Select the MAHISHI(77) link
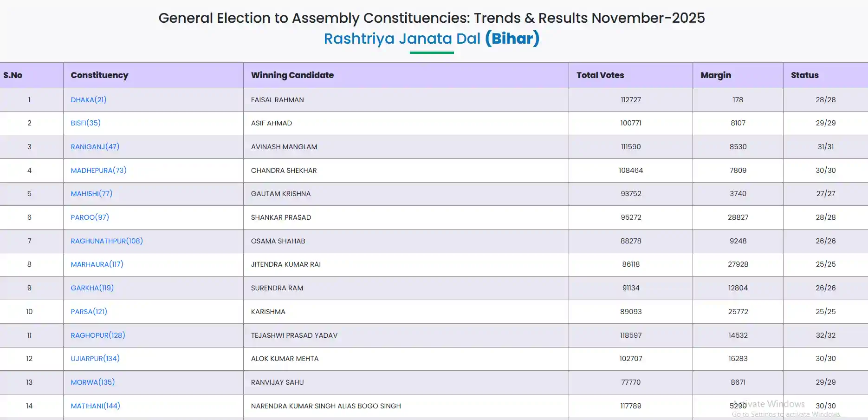 click(x=91, y=193)
